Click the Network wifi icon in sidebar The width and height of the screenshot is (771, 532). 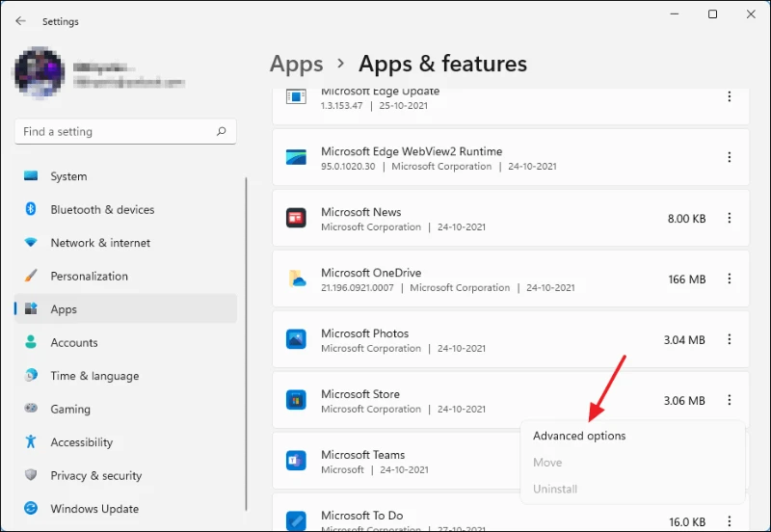[31, 243]
